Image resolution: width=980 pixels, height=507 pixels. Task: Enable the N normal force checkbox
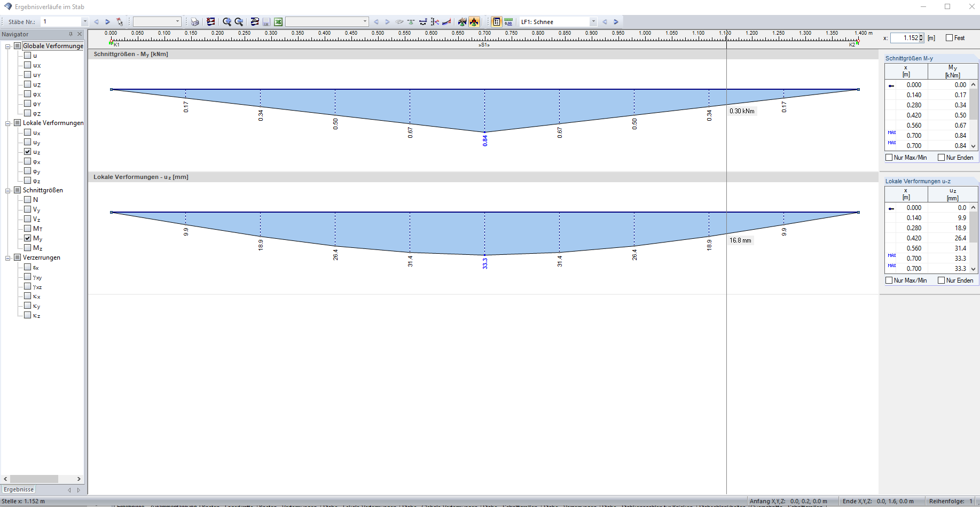click(28, 200)
